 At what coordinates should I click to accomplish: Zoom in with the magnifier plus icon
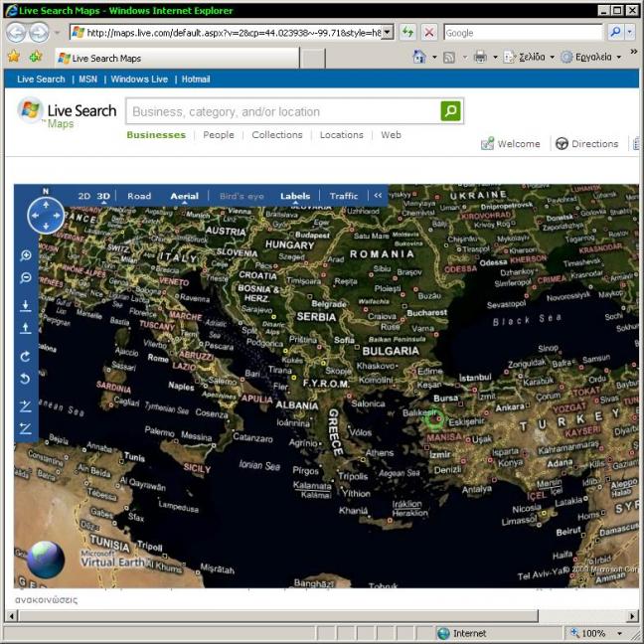click(26, 255)
